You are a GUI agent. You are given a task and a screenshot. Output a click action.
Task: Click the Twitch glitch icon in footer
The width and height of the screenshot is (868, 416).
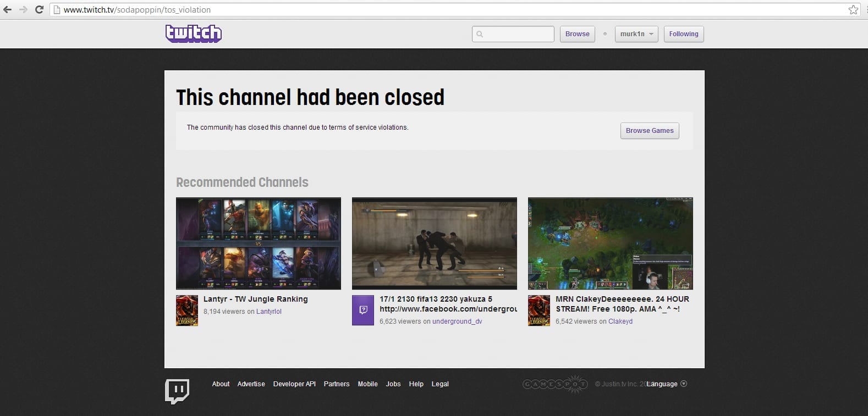(x=177, y=391)
